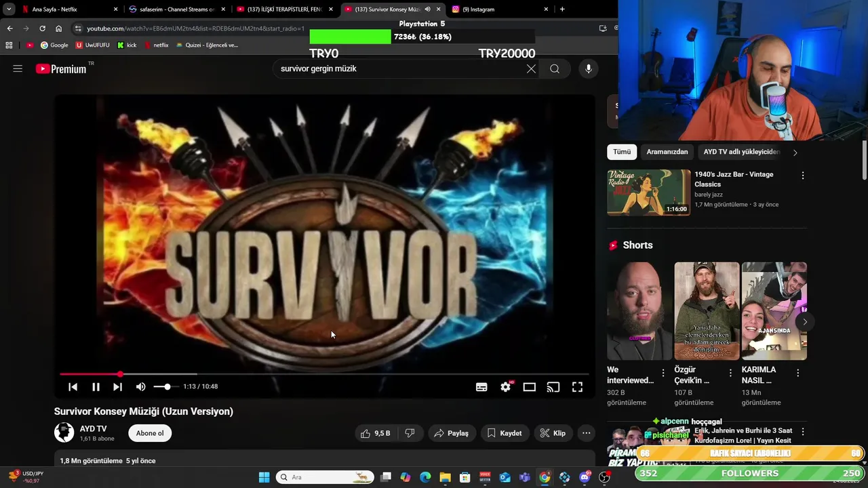Cast video to a TV
The height and width of the screenshot is (488, 868).
click(x=553, y=387)
